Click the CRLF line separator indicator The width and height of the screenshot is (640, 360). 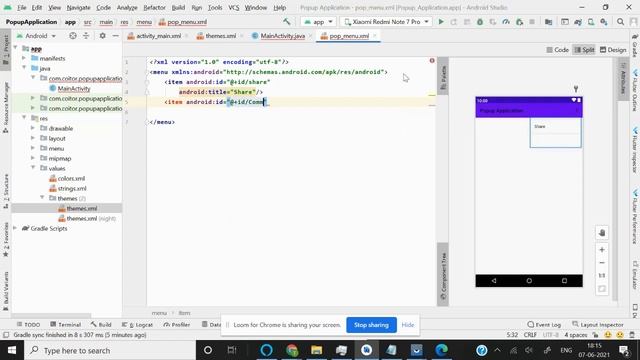pyautogui.click(x=530, y=335)
